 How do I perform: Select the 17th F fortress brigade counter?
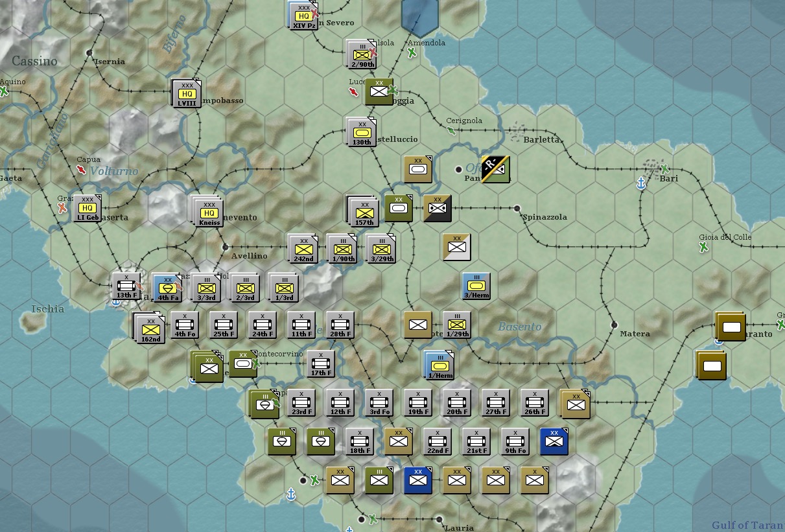tap(322, 364)
